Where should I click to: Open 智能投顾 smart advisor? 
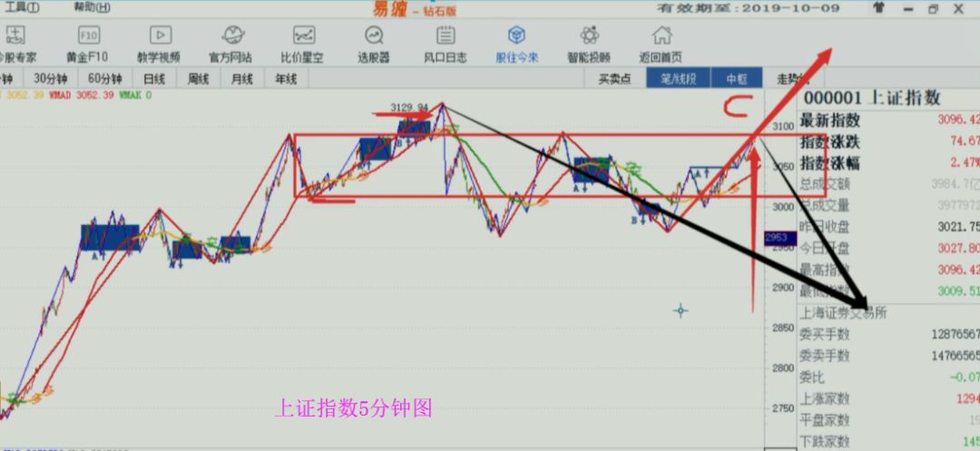click(589, 43)
